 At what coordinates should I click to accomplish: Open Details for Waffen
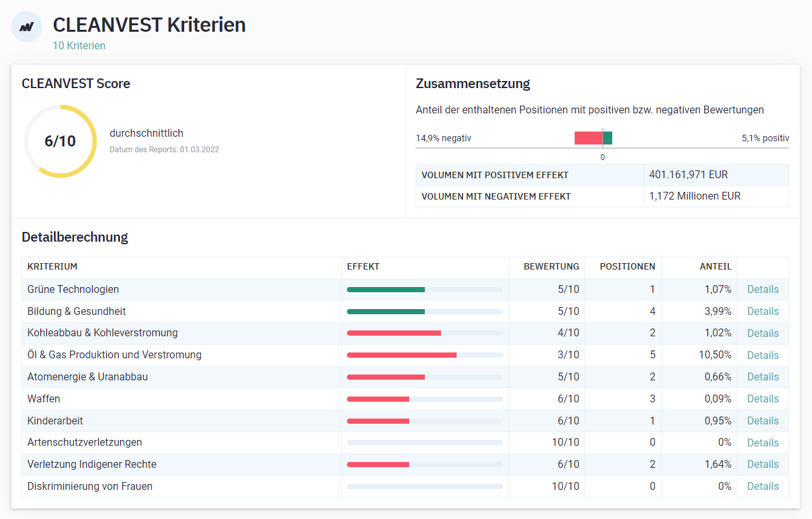click(763, 398)
